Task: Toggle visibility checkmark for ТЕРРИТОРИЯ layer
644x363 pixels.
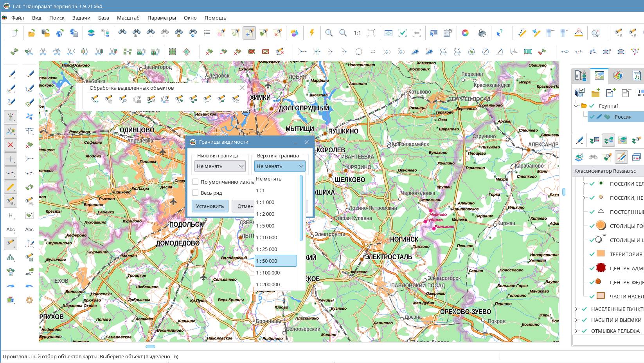Action: click(592, 254)
